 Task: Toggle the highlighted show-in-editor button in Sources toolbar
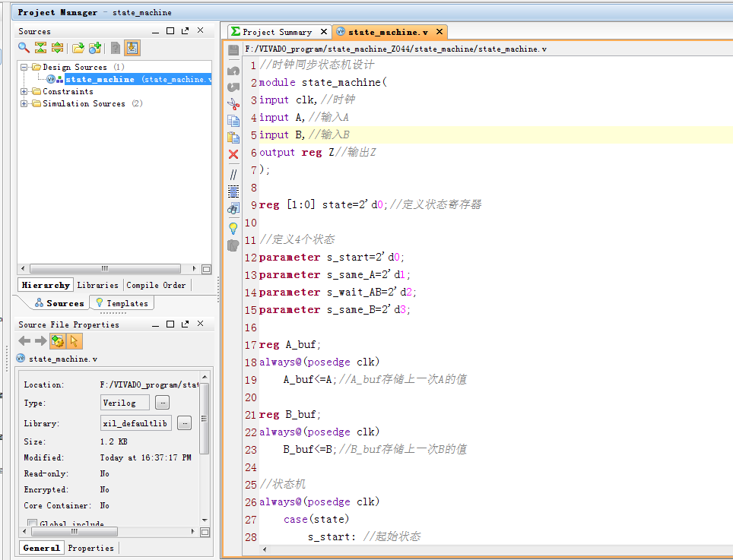click(132, 48)
